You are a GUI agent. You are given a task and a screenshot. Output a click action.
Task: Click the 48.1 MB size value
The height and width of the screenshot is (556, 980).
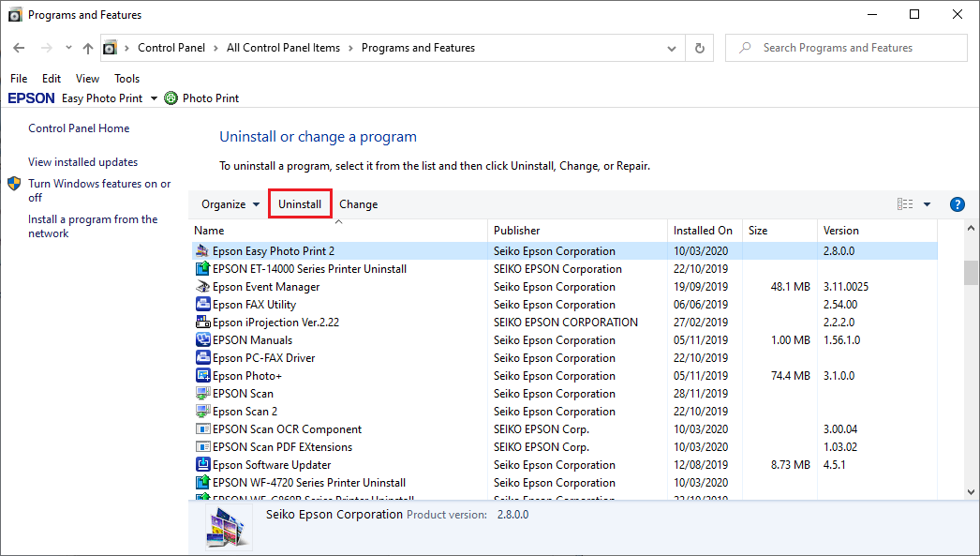(x=790, y=287)
